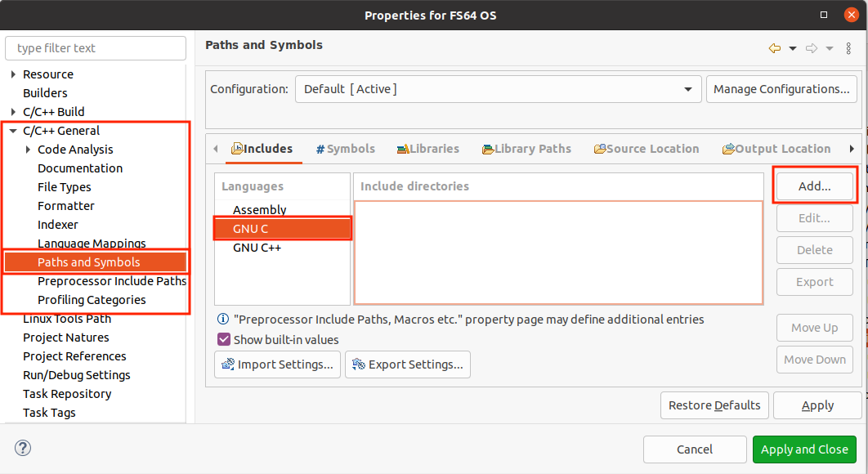Screen dimensions: 868x474
Task: Click Apply and Close button
Action: pyautogui.click(x=804, y=449)
